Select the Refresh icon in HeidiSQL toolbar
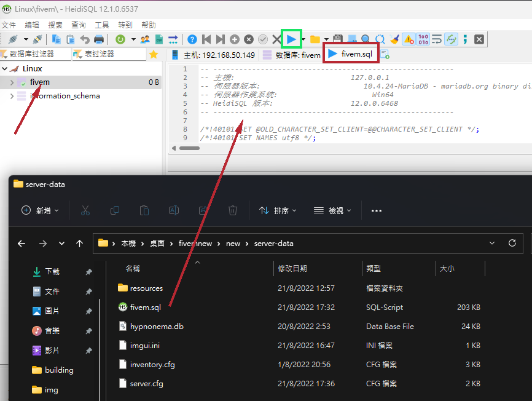Screen dimensions: 532x401 (120, 39)
